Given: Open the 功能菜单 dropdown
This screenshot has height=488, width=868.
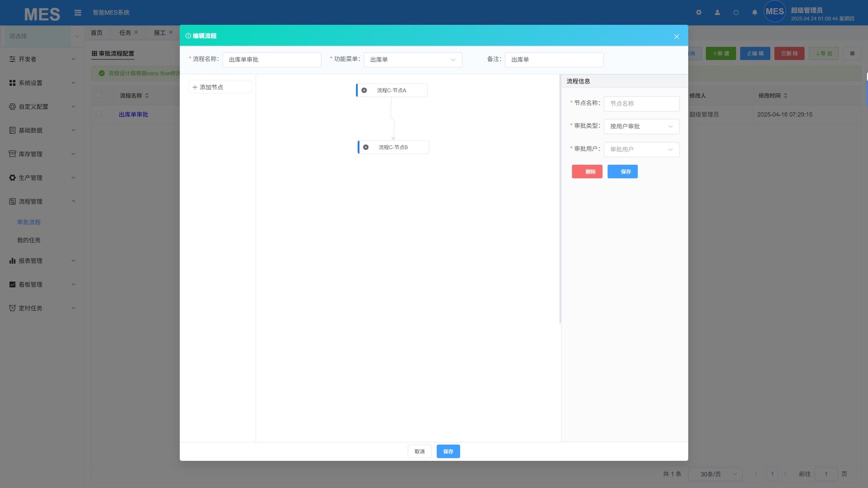Looking at the screenshot, I should tap(412, 60).
